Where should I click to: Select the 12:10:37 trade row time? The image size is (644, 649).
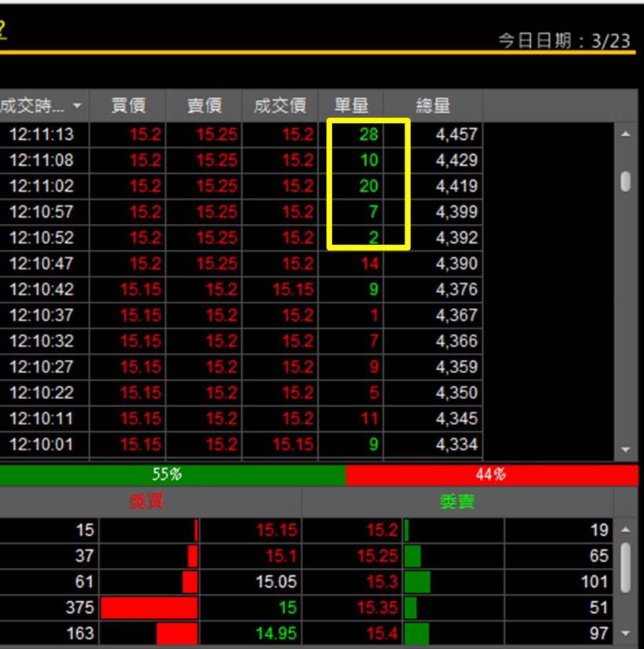coord(42,315)
